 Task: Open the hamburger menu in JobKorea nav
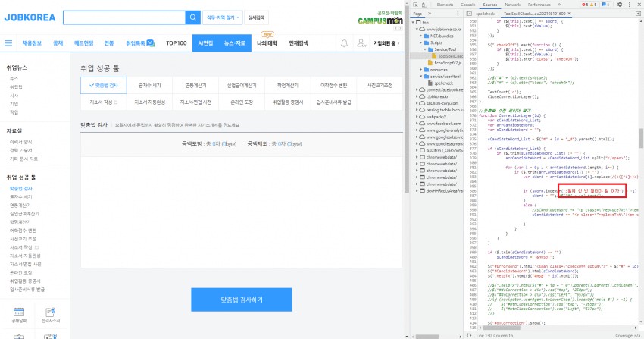(x=8, y=44)
